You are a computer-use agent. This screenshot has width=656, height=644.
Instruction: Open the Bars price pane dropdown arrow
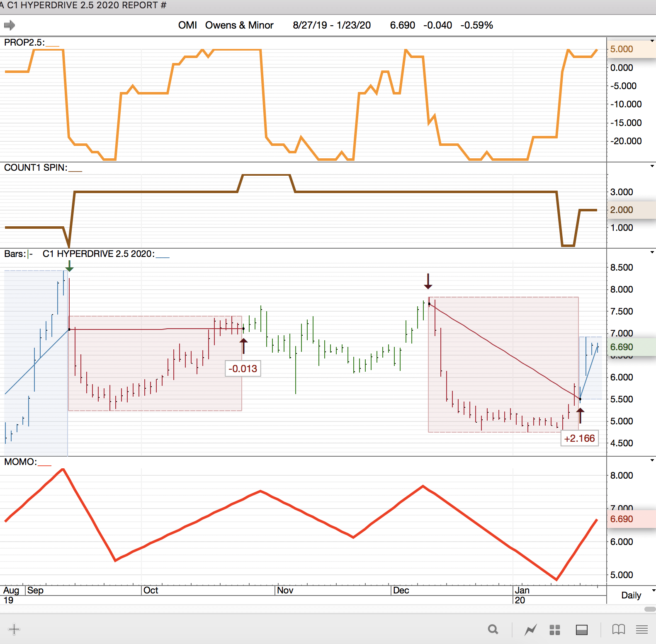[652, 252]
